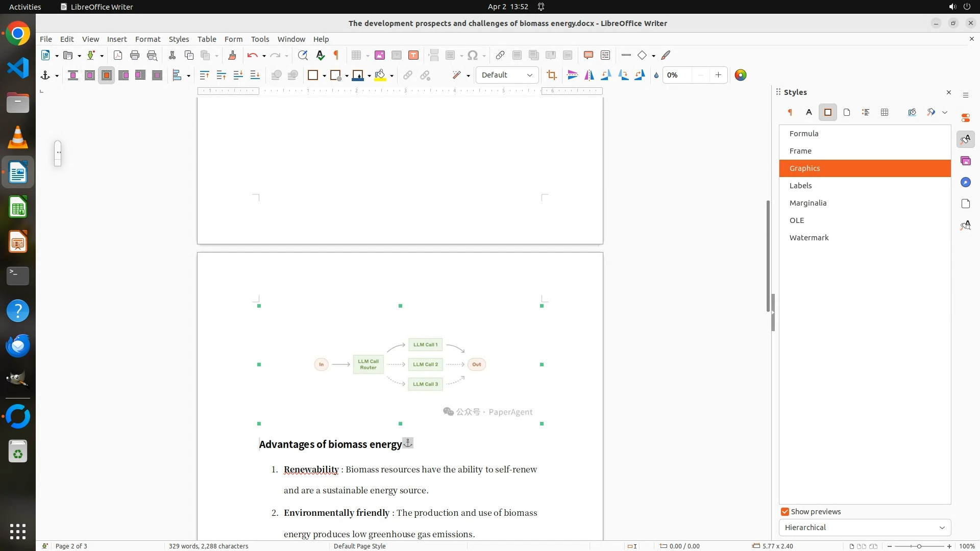Click Clone Formatting paintbrush icon
The width and height of the screenshot is (980, 551).
click(232, 55)
